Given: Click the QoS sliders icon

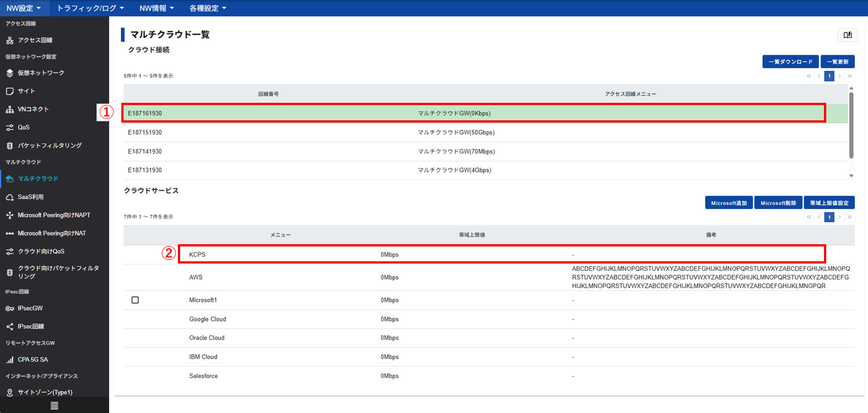Looking at the screenshot, I should pyautogui.click(x=9, y=128).
